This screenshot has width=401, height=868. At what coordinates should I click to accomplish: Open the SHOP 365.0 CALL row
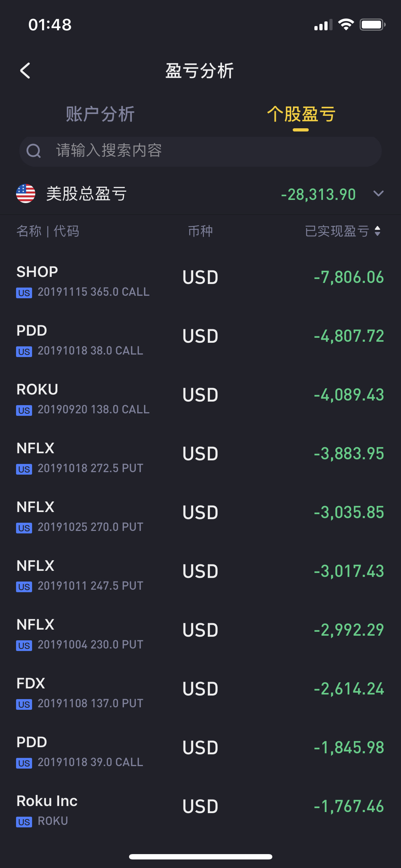pos(200,281)
